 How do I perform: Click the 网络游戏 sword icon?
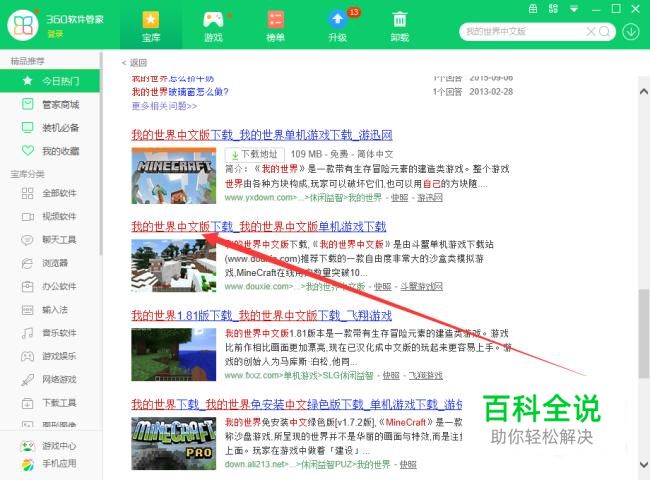(x=27, y=379)
